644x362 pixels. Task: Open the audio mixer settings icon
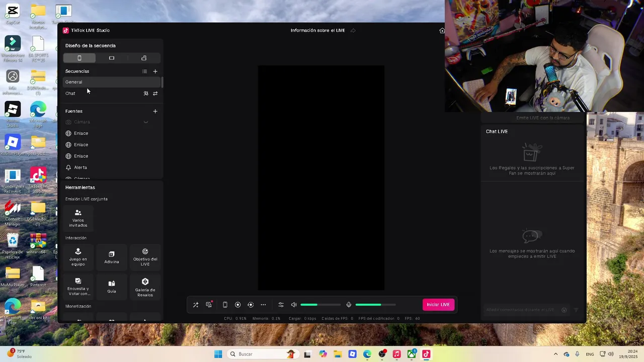coord(281,305)
